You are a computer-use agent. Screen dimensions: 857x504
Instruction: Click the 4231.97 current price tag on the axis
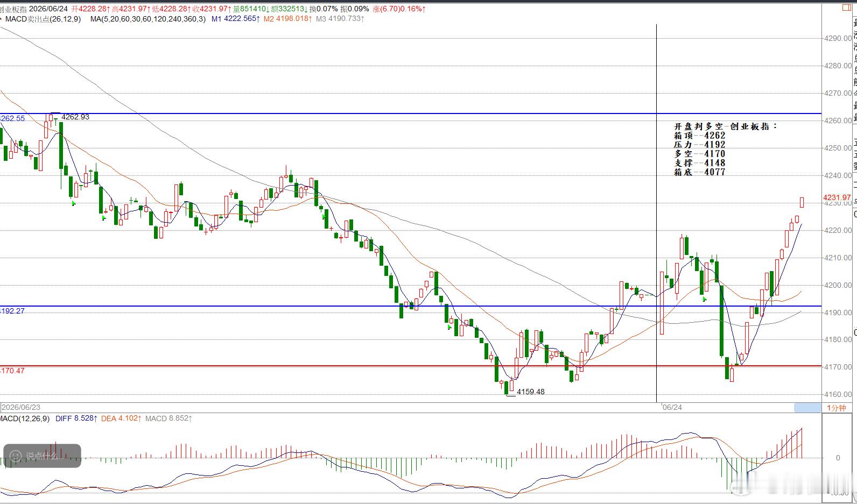coord(837,198)
